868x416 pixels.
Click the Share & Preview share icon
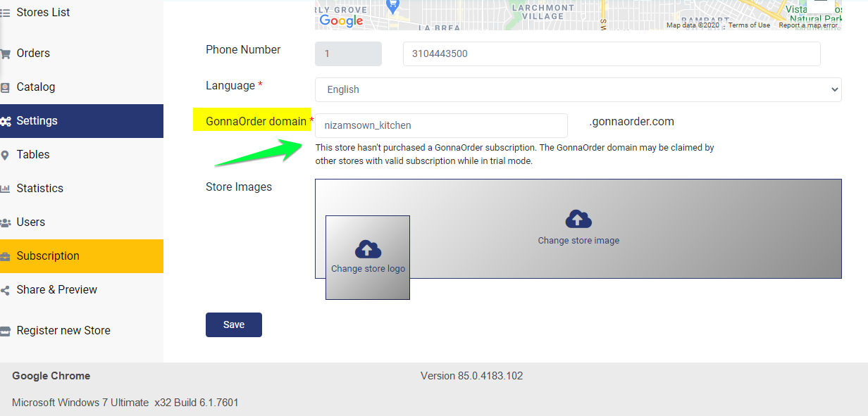coord(5,290)
